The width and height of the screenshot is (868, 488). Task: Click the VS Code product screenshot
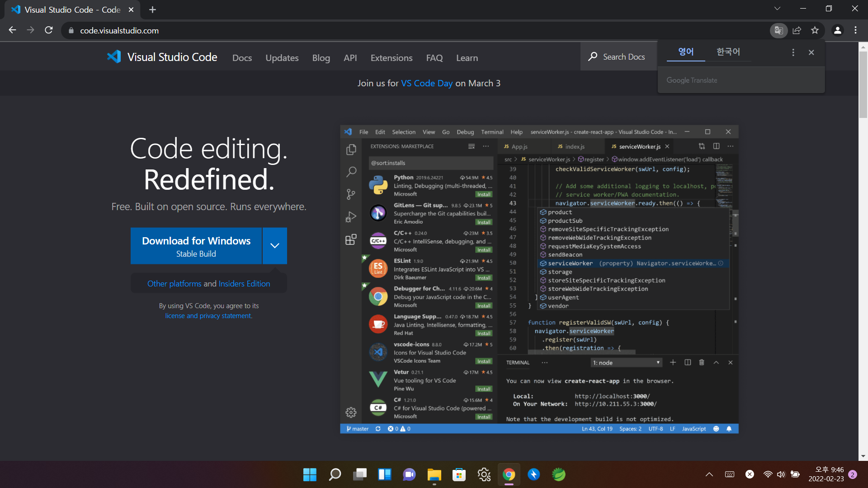point(539,279)
